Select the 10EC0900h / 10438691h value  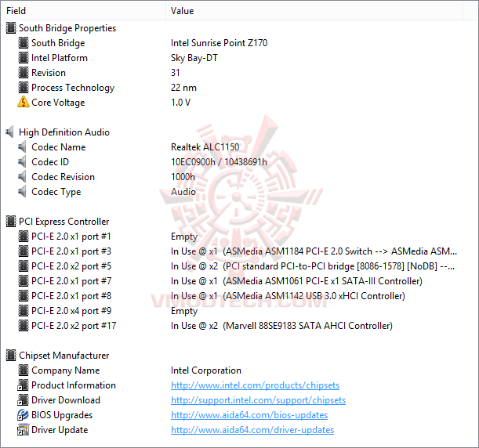(219, 162)
